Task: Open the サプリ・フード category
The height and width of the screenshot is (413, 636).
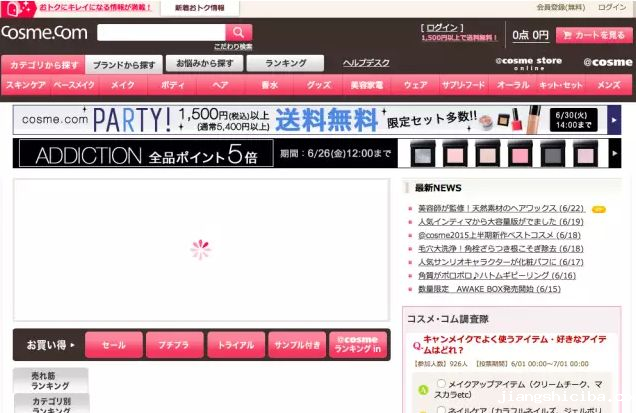Action: 464,85
